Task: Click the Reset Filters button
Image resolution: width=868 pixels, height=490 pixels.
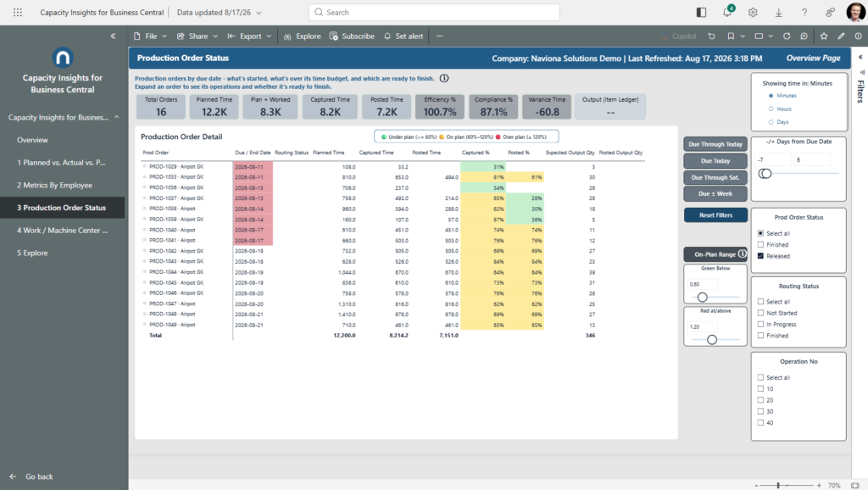Action: click(715, 215)
